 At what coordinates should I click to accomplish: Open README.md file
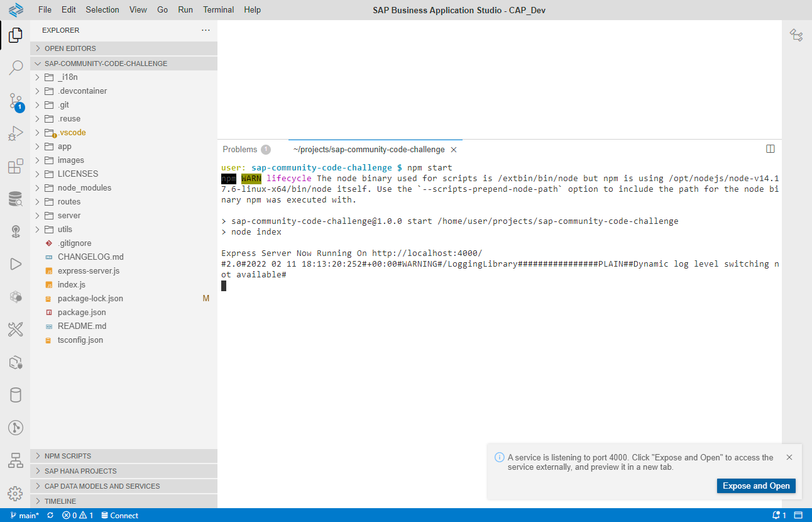(x=124, y=326)
